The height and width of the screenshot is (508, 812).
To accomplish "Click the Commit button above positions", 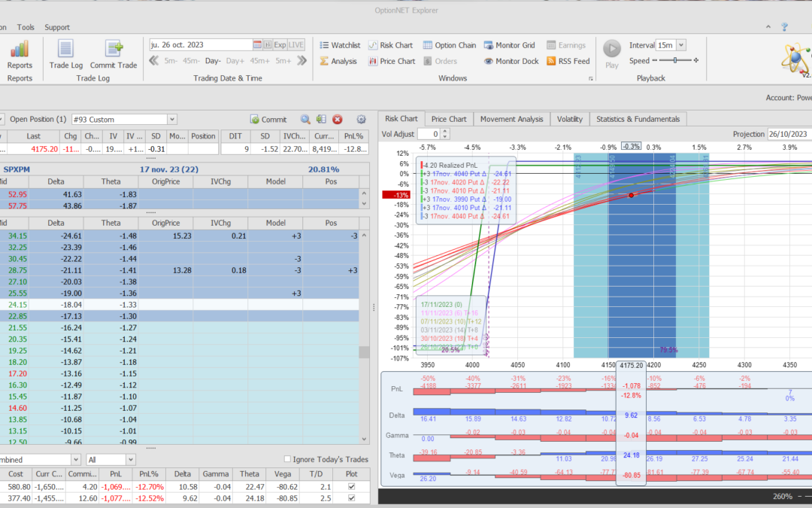I will point(268,119).
